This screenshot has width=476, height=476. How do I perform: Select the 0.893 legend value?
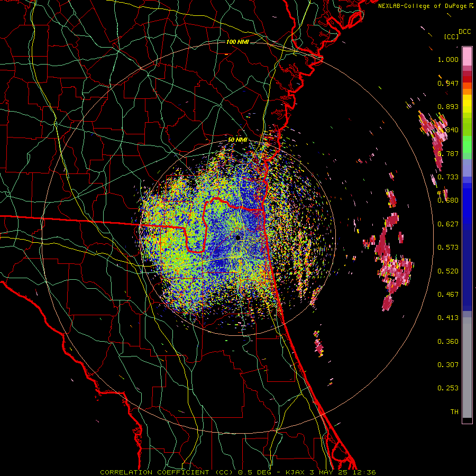448,106
